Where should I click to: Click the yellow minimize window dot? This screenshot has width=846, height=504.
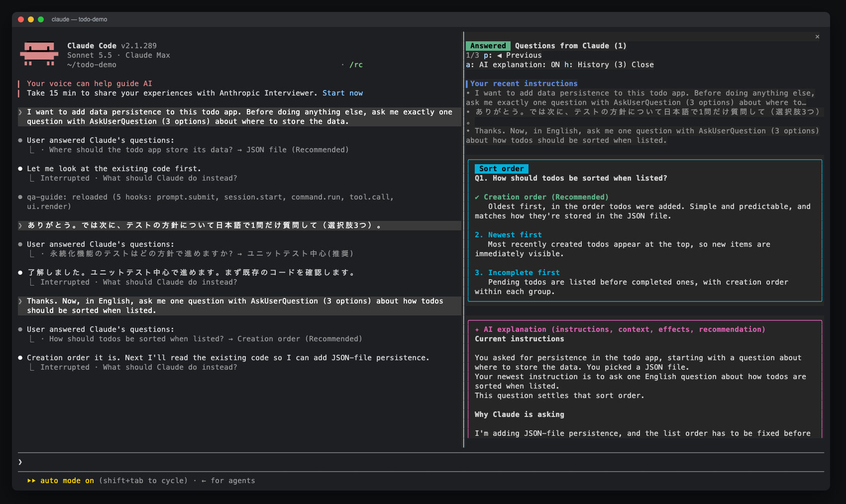tap(31, 19)
